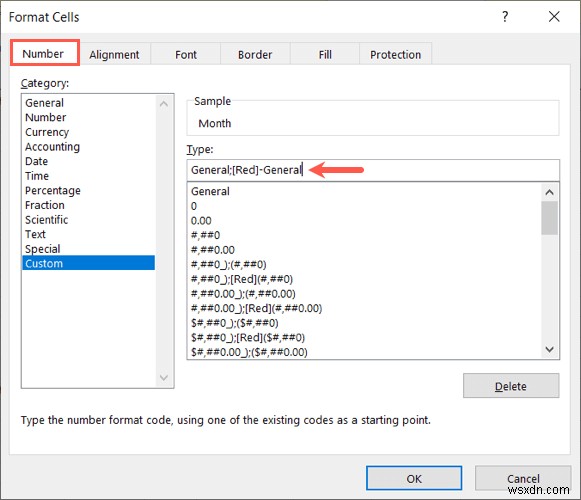This screenshot has width=581, height=500.
Task: Select the #,##0.00_);[Red](#,##0.00) format code
Action: pos(364,308)
